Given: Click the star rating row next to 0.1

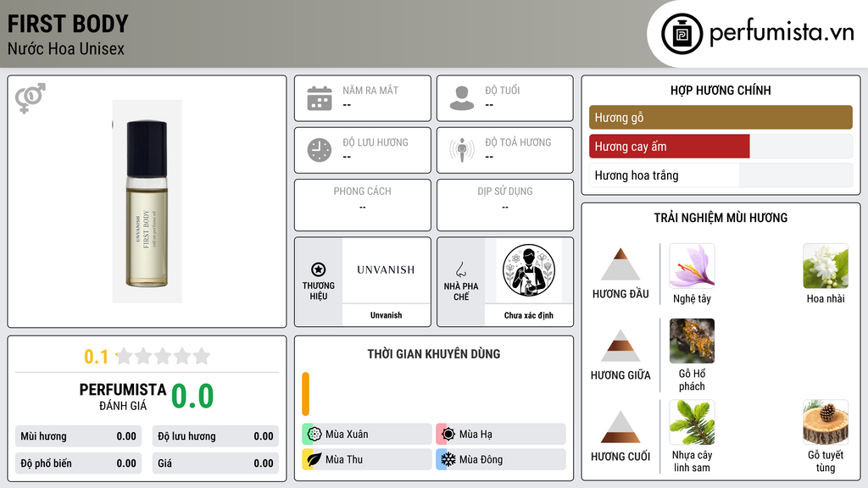Looking at the screenshot, I should pyautogui.click(x=163, y=356).
